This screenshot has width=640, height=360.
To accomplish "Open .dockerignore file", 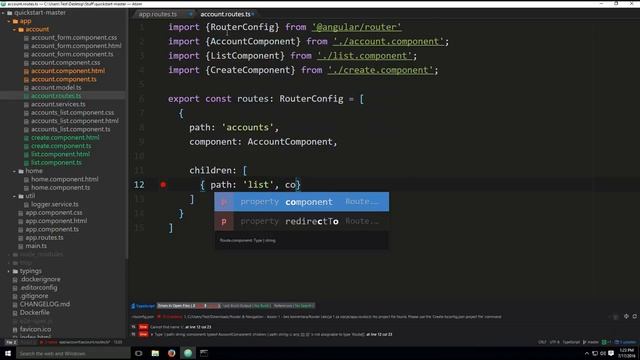I will pos(40,280).
